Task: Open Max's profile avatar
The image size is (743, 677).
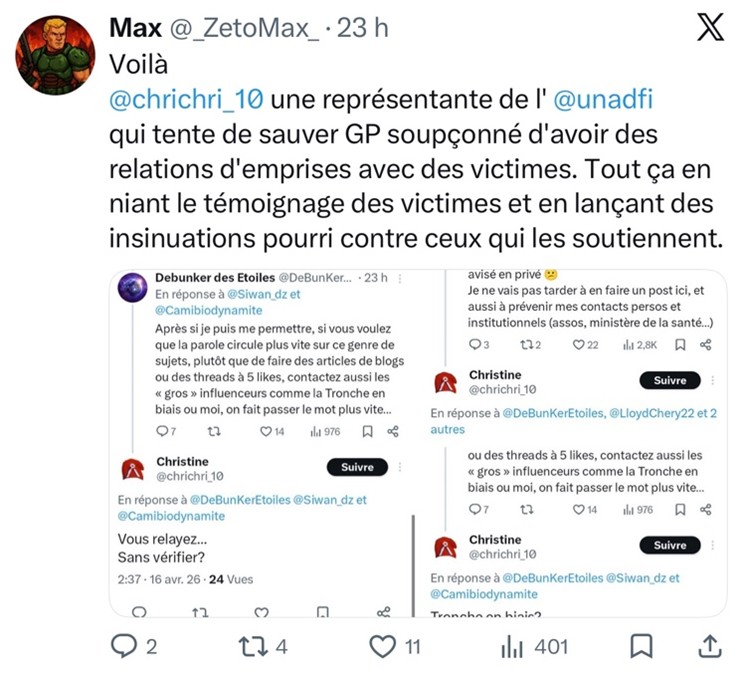Action: (x=55, y=55)
